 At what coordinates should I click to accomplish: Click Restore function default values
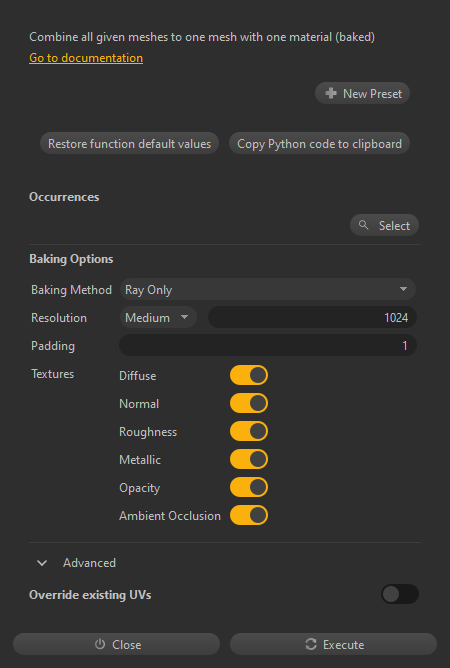click(x=129, y=144)
